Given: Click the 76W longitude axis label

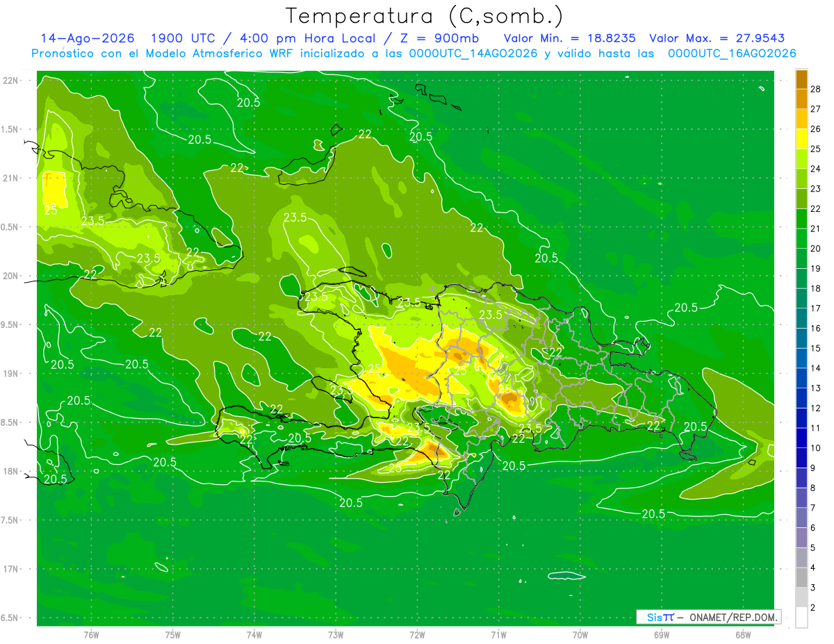Looking at the screenshot, I should pyautogui.click(x=91, y=634).
